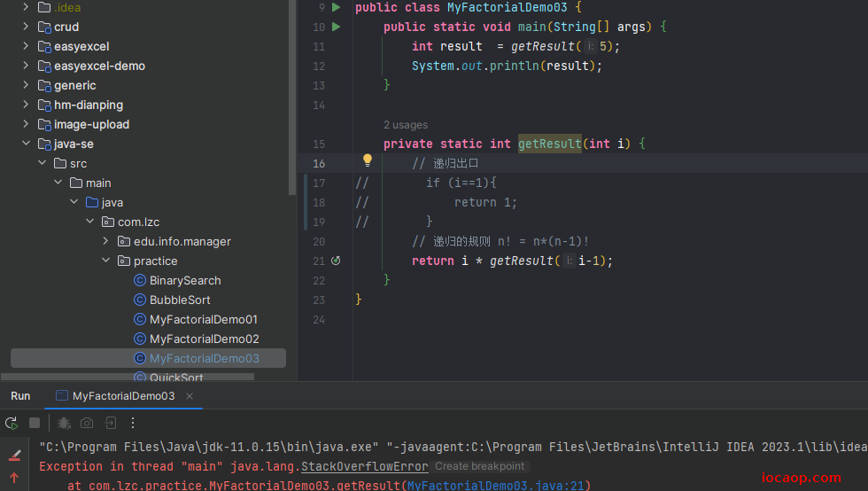Click the 2 usages hint

[x=406, y=125]
